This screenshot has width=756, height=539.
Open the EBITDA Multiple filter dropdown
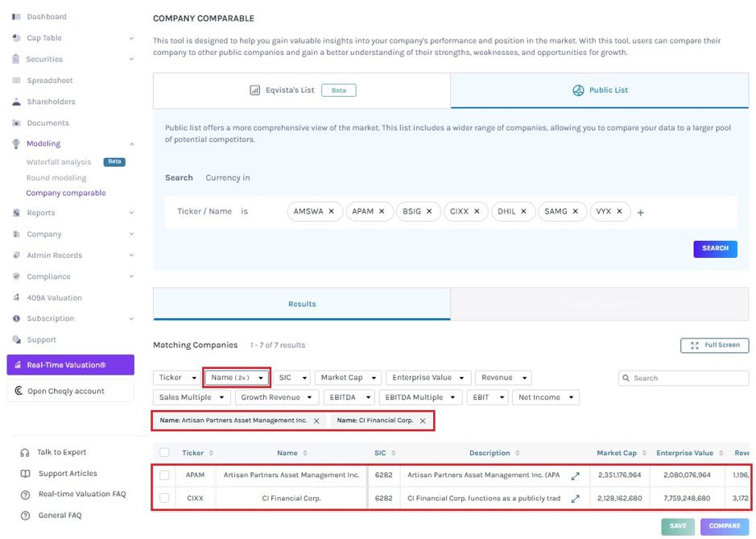pos(420,397)
